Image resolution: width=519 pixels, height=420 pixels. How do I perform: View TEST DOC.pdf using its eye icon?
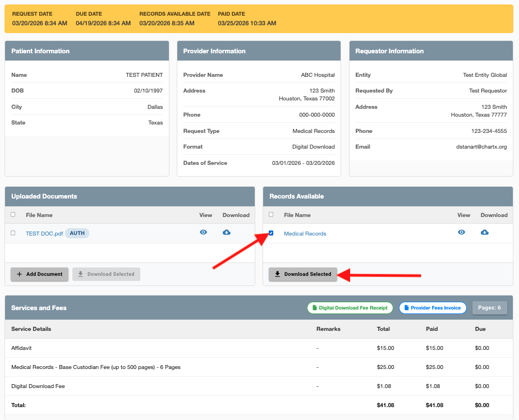tap(203, 232)
